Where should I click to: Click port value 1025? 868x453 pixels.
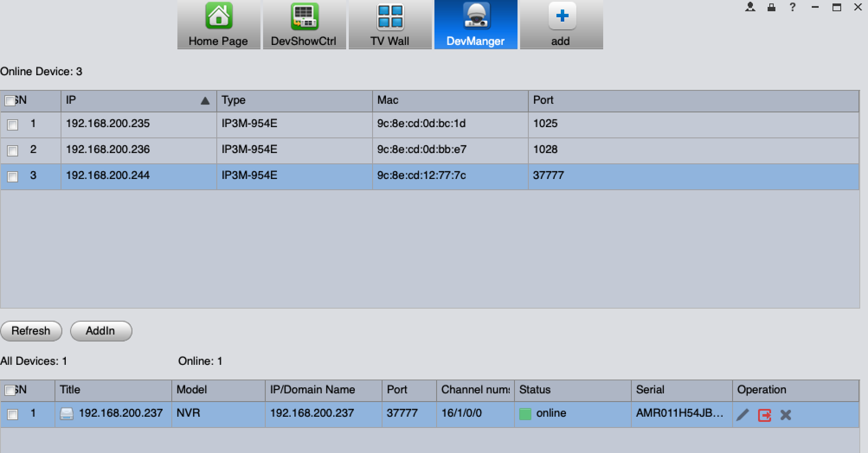545,124
